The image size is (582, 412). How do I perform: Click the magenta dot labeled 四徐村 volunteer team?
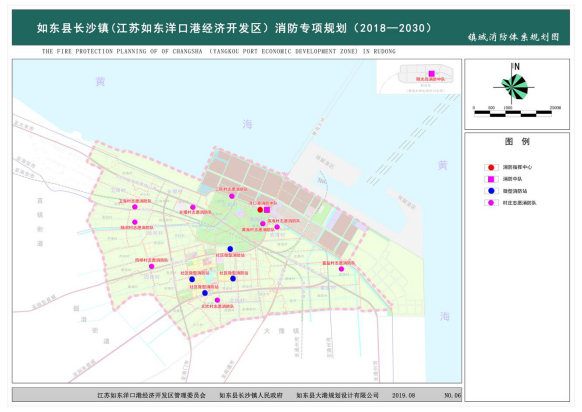coord(151,266)
